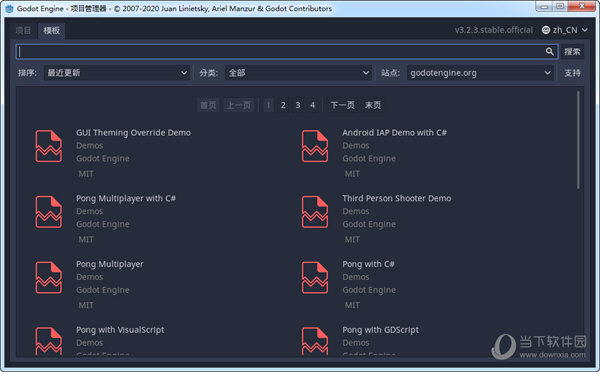Click Godot Engine author under Pong with C#
This screenshot has width=600, height=372.
[369, 290]
